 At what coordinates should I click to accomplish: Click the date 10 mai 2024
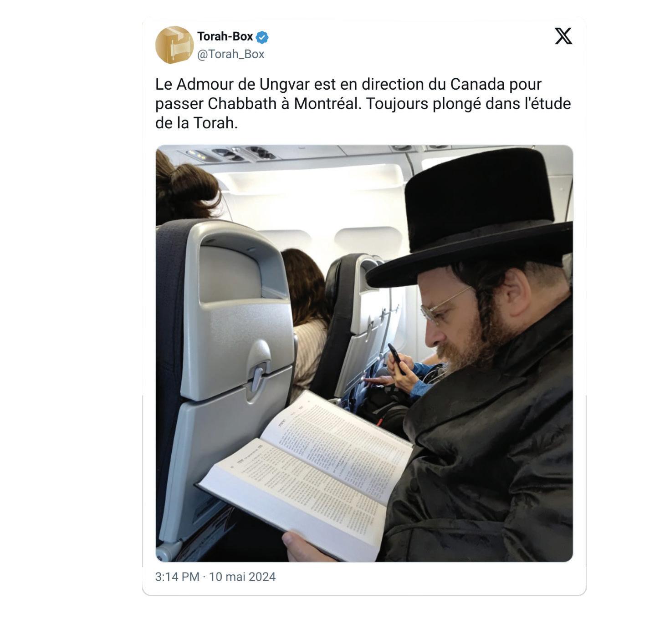[x=242, y=577]
